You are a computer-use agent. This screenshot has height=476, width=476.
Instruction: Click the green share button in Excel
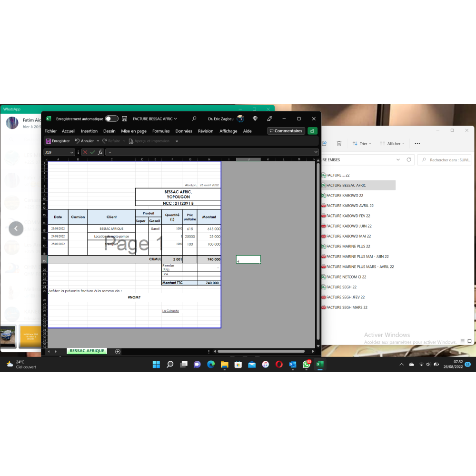312,131
